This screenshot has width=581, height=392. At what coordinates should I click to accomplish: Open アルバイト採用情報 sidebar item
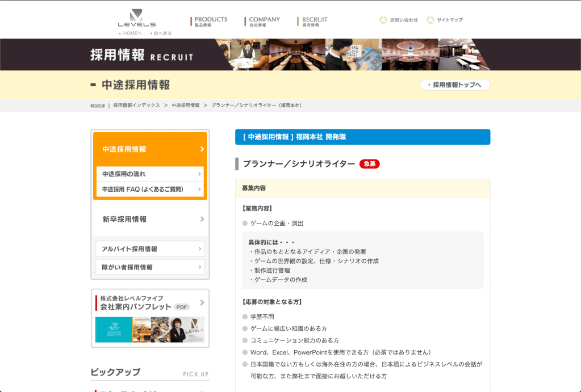pyautogui.click(x=150, y=249)
